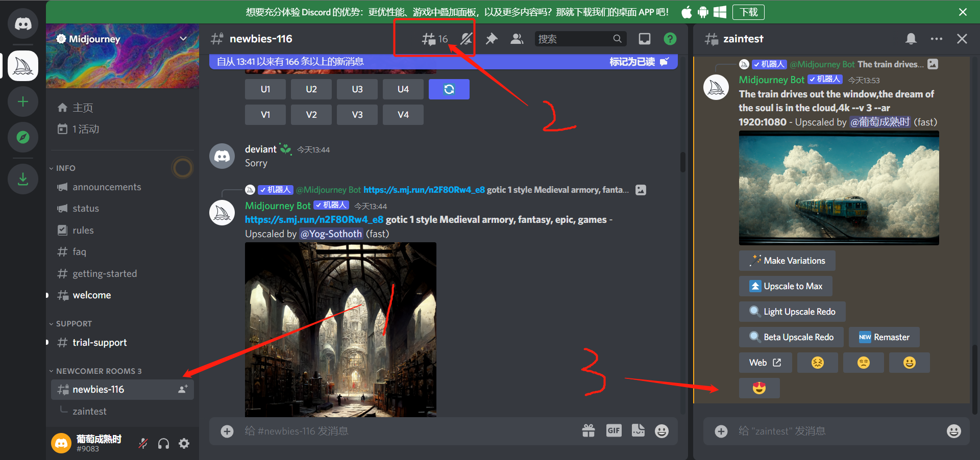This screenshot has width=980, height=460.
Task: Click the Add a Server plus icon
Action: click(23, 101)
